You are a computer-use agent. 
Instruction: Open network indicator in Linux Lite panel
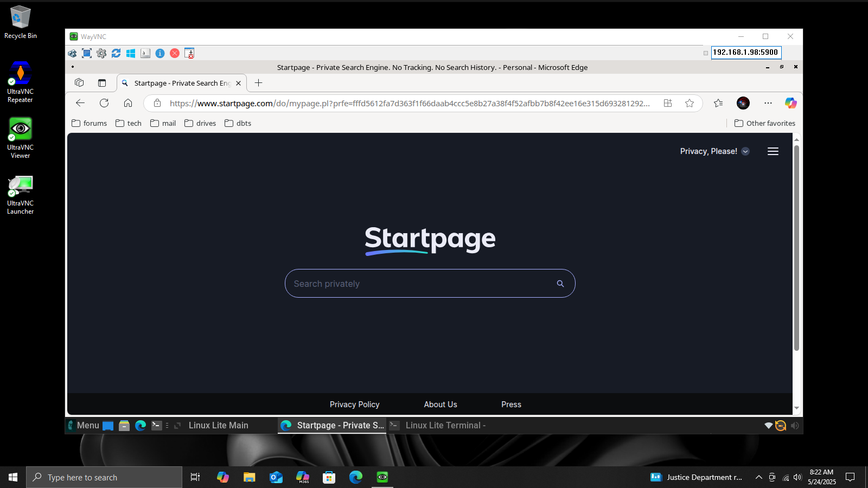768,426
